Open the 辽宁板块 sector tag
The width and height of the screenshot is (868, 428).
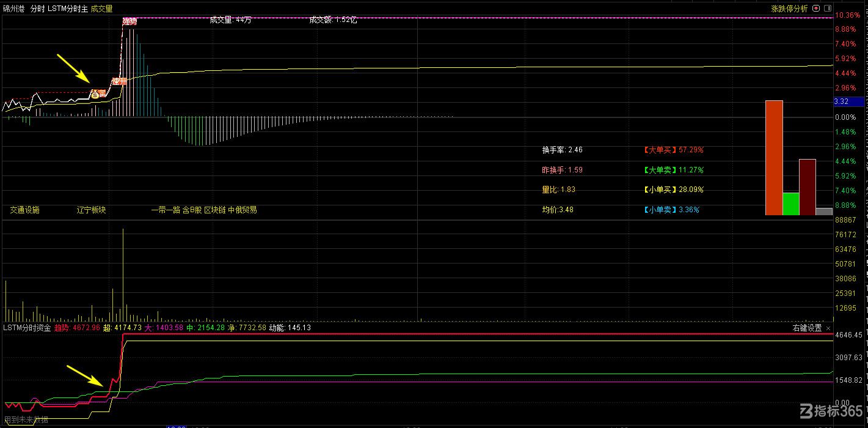pos(91,210)
